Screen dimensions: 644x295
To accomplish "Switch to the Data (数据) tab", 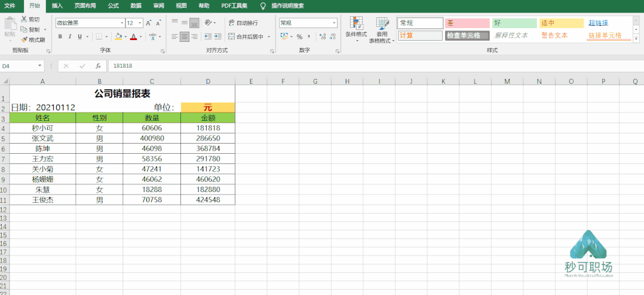I will coord(136,6).
